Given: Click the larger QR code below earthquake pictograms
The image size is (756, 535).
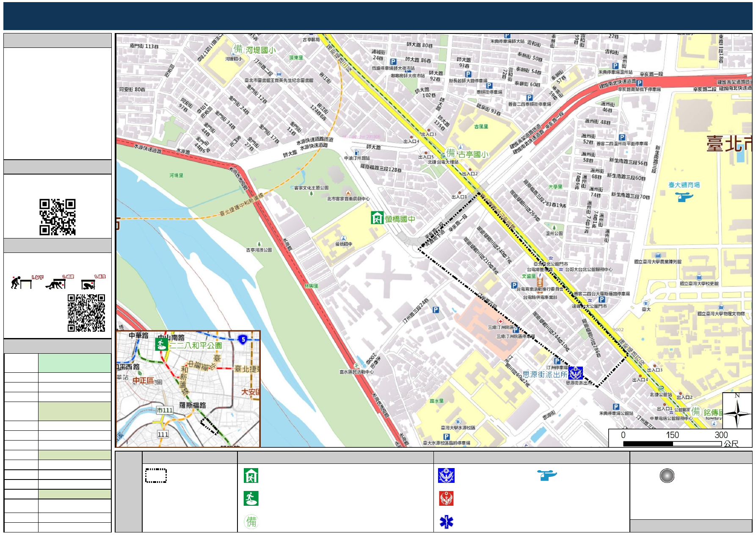Looking at the screenshot, I should [86, 313].
